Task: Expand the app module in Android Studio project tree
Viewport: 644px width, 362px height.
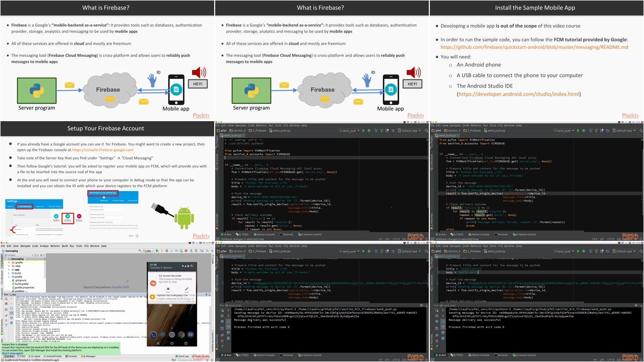Action: click(x=9, y=269)
